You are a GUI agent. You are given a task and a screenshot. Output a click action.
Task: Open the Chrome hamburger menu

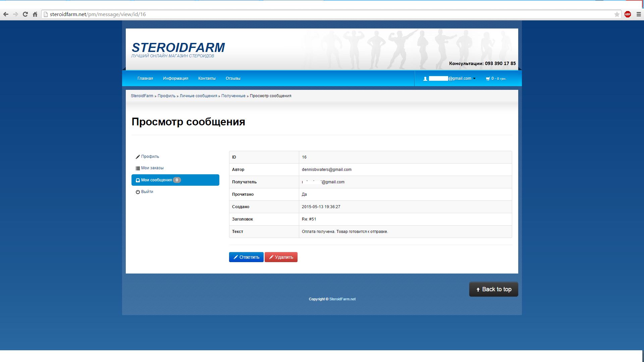[x=639, y=14]
